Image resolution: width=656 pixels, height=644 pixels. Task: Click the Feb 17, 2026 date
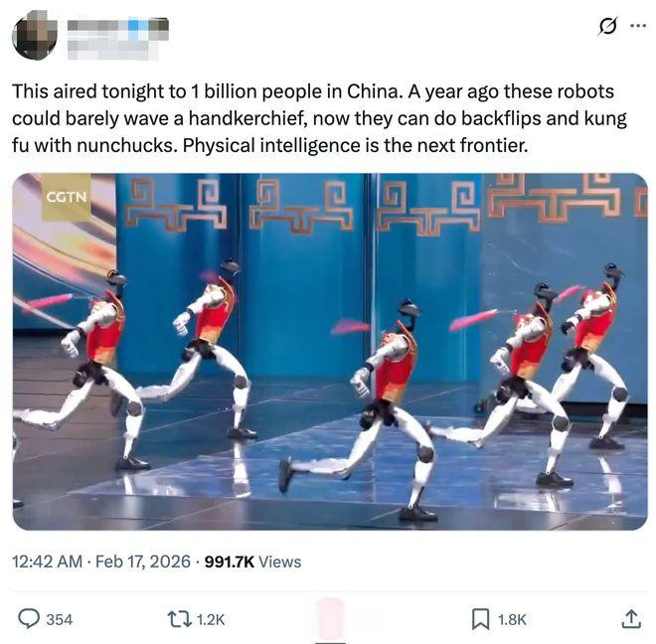pos(143,562)
